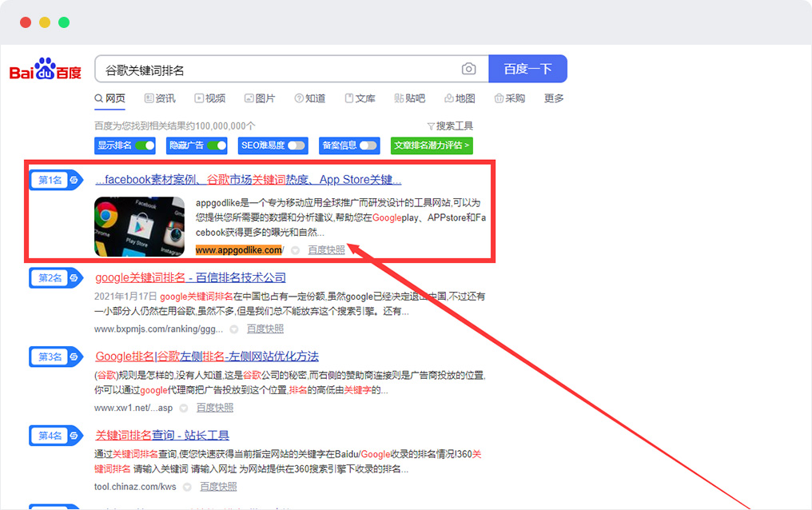Open the 地图 tab
This screenshot has width=812, height=510.
pos(460,98)
